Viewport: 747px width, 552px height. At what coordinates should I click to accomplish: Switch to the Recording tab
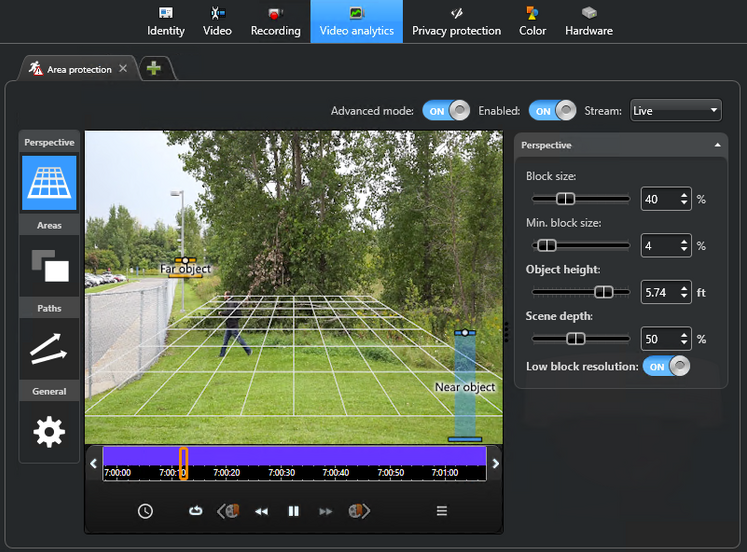click(x=275, y=21)
